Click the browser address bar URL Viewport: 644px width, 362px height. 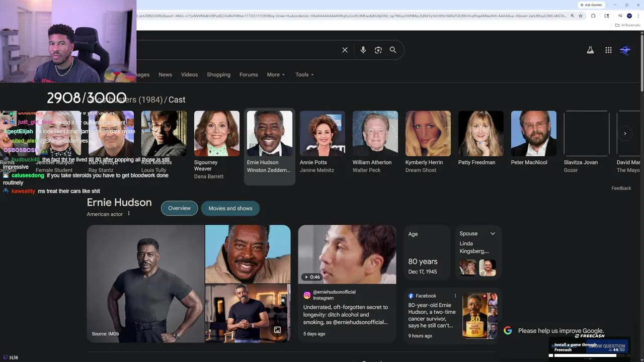[351, 16]
